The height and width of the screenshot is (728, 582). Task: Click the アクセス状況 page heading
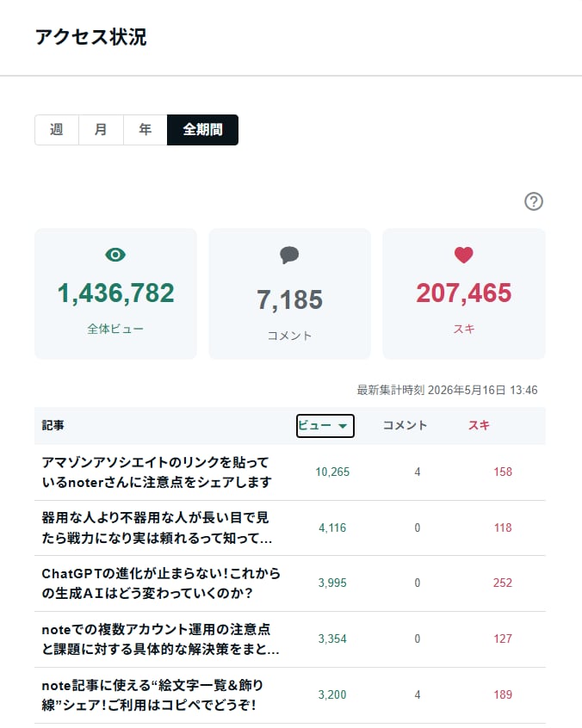(x=91, y=37)
